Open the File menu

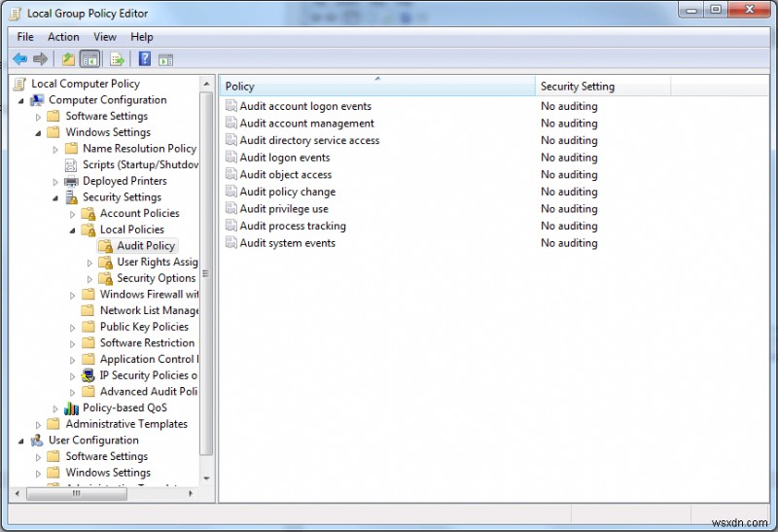[25, 37]
